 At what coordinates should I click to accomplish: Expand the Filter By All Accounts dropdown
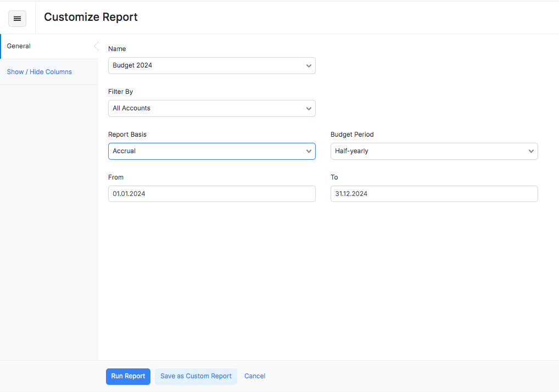(212, 108)
